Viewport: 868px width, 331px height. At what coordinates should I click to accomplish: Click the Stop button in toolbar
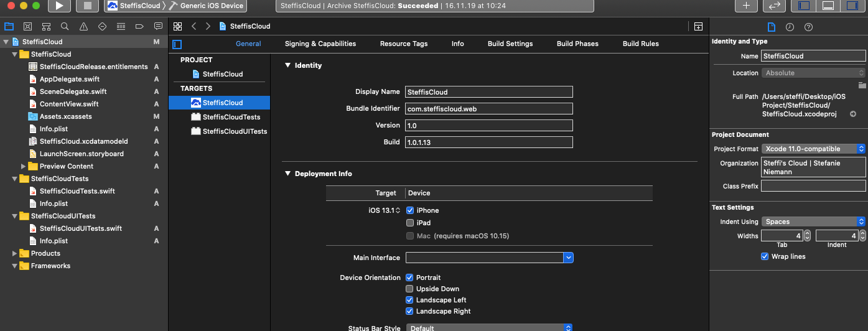click(87, 6)
